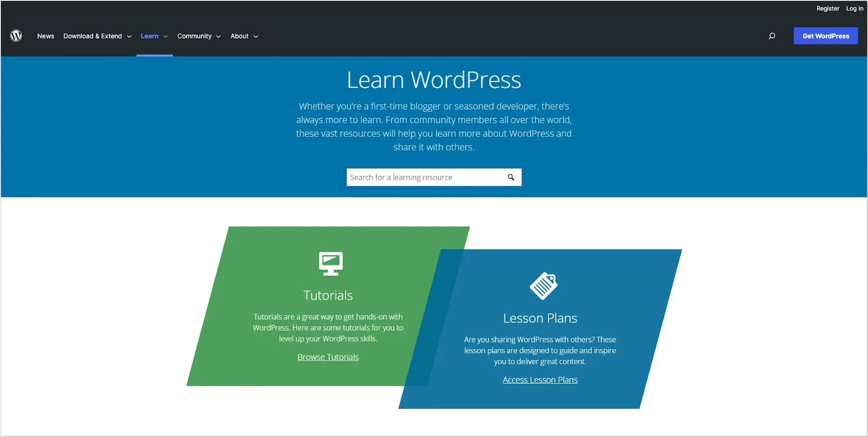Open the About navigation item
The height and width of the screenshot is (437, 868).
[239, 36]
